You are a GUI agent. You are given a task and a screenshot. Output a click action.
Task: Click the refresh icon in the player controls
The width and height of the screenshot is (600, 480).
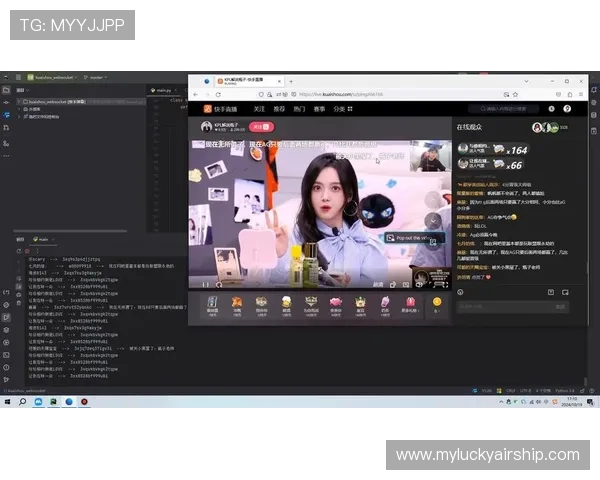click(x=221, y=284)
